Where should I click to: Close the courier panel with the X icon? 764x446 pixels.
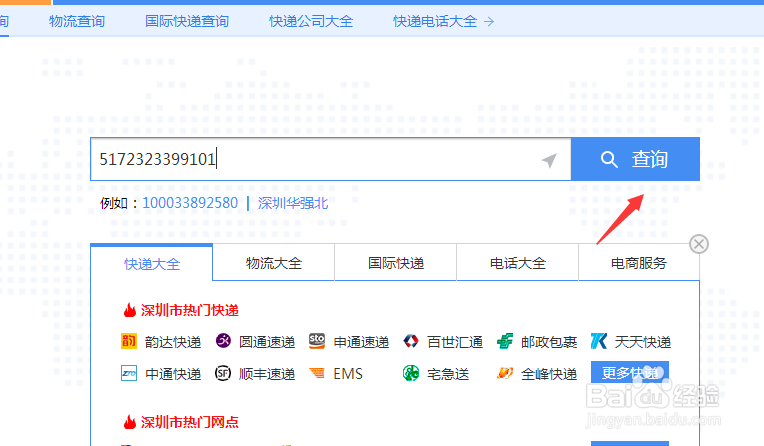pos(699,244)
